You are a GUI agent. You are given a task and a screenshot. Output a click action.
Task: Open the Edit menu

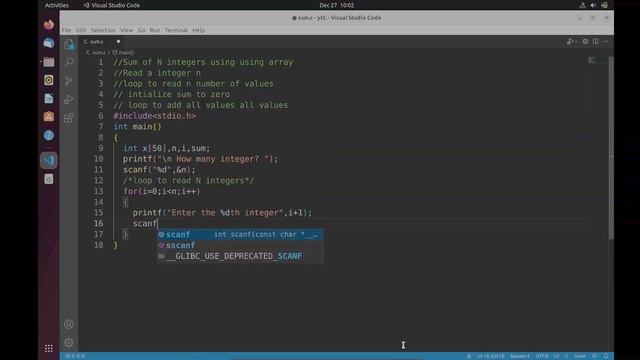(81, 30)
